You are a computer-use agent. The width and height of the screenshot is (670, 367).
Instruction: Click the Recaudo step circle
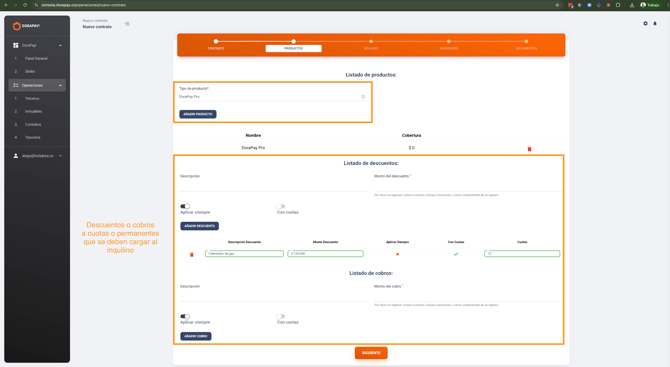coord(371,41)
